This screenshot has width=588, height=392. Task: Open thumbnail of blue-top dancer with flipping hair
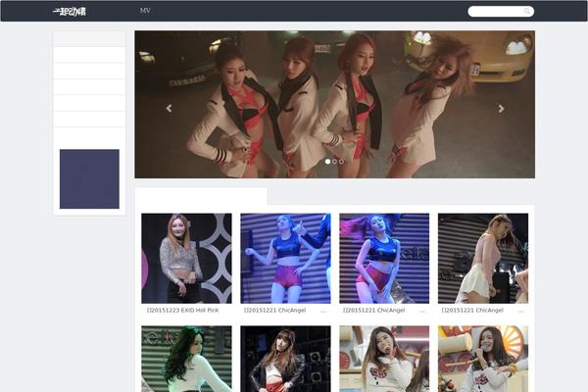pyautogui.click(x=384, y=259)
